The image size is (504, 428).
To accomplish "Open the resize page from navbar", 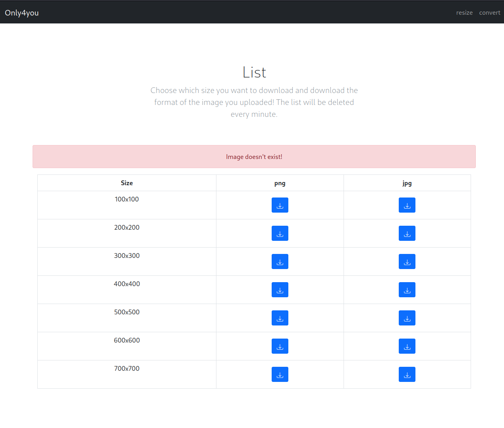I will point(464,13).
